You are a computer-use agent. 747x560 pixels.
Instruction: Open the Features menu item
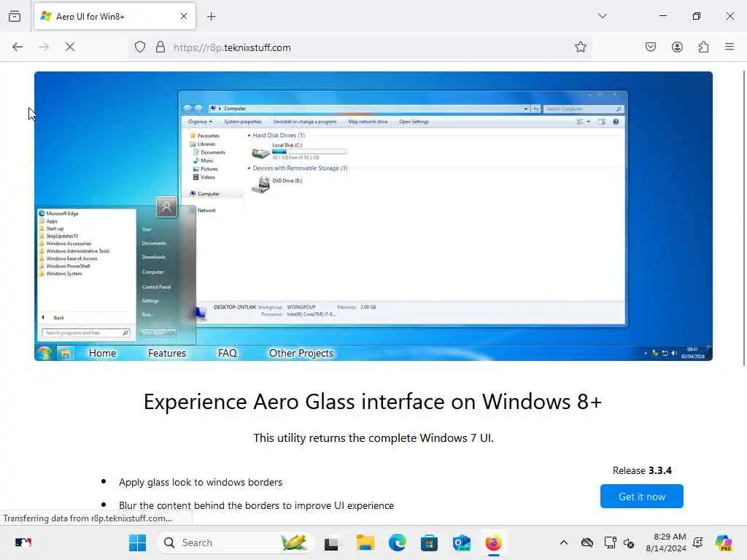167,354
